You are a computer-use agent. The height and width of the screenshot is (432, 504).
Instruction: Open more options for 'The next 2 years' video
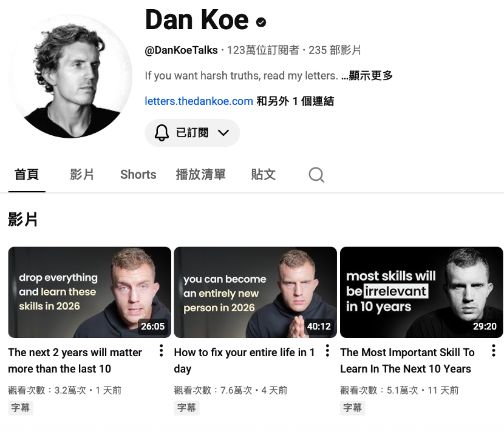[x=162, y=351]
